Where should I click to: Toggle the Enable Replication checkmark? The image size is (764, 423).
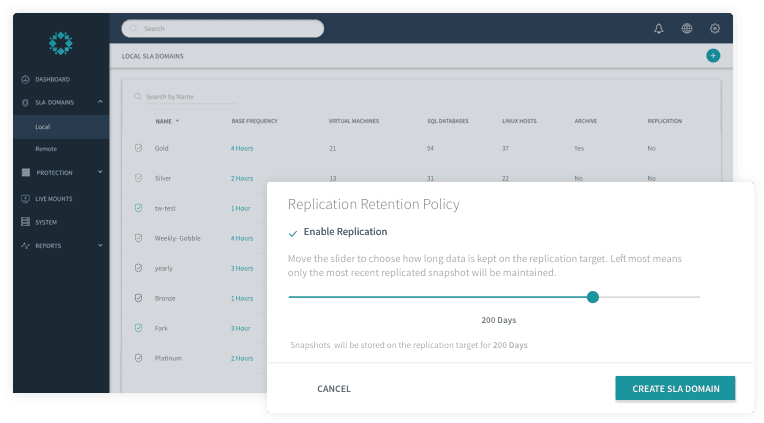point(293,232)
